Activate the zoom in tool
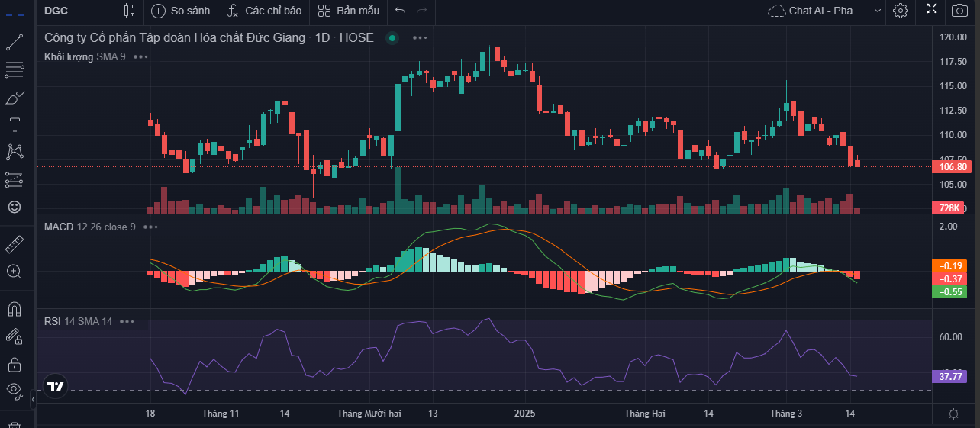The image size is (980, 428). tap(15, 271)
